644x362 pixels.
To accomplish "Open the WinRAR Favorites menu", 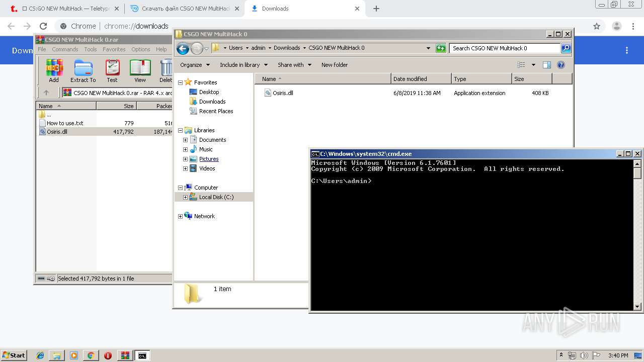I will click(x=114, y=49).
